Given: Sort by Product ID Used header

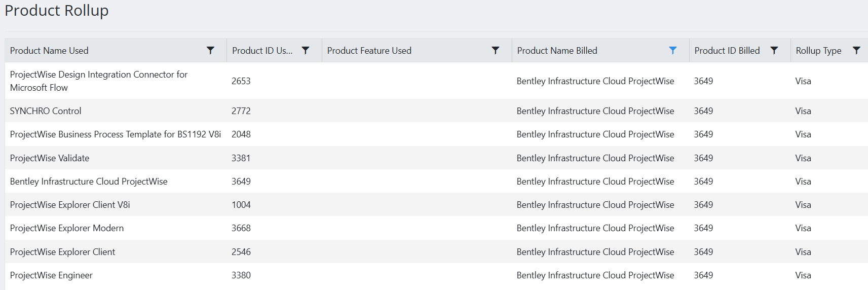Looking at the screenshot, I should pos(262,51).
